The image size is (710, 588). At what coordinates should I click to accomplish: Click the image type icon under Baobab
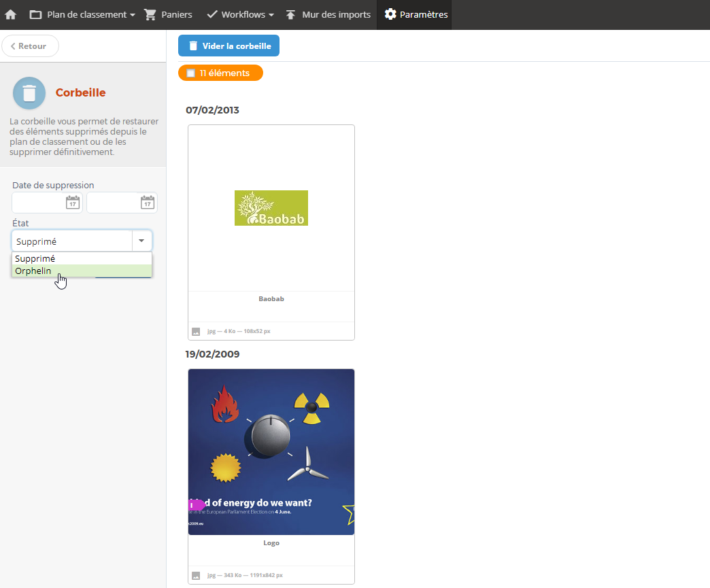196,331
